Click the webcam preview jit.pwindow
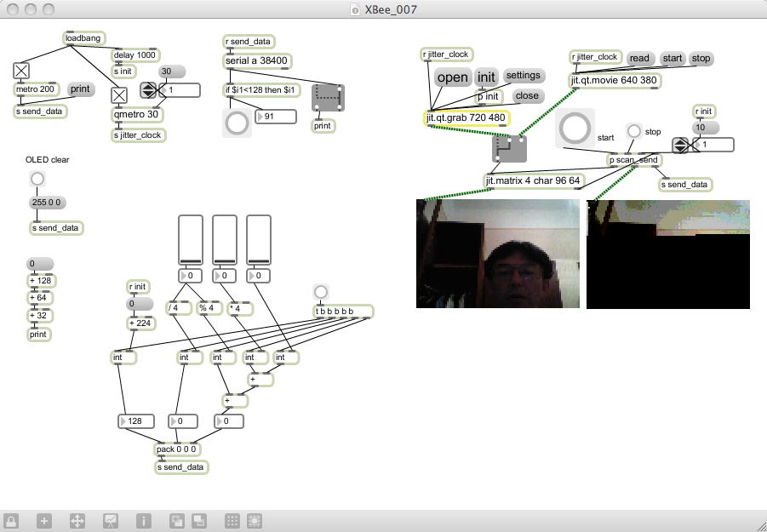 click(498, 254)
